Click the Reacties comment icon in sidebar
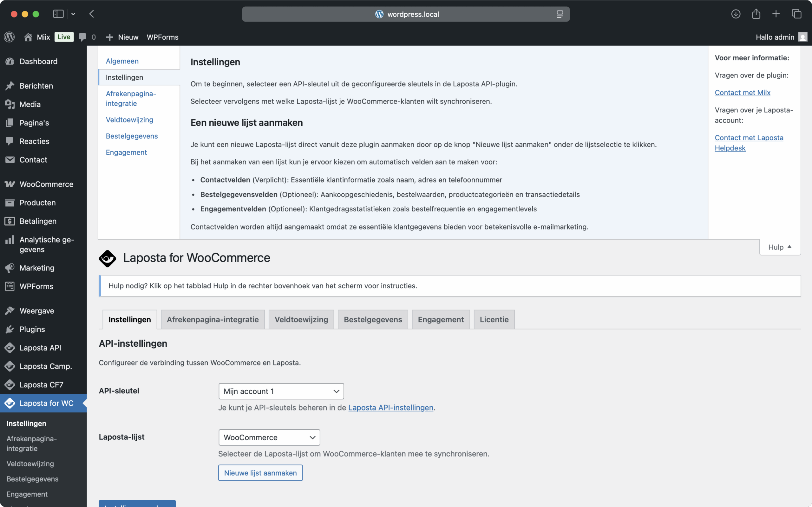 (x=10, y=141)
